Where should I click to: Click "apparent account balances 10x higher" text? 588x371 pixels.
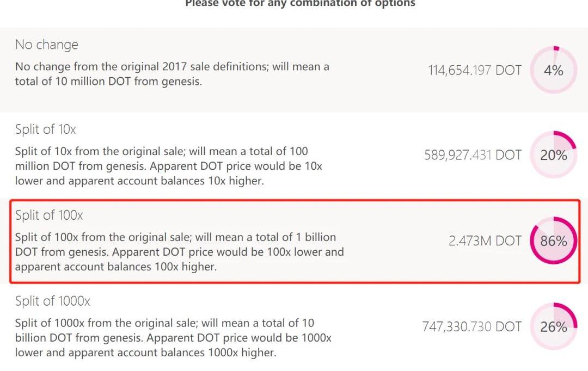tap(139, 181)
